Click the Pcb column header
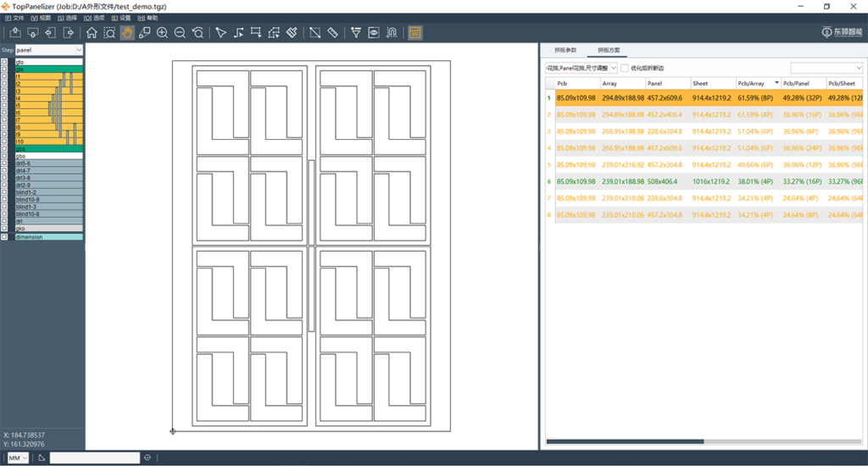This screenshot has height=466, width=868. point(578,84)
